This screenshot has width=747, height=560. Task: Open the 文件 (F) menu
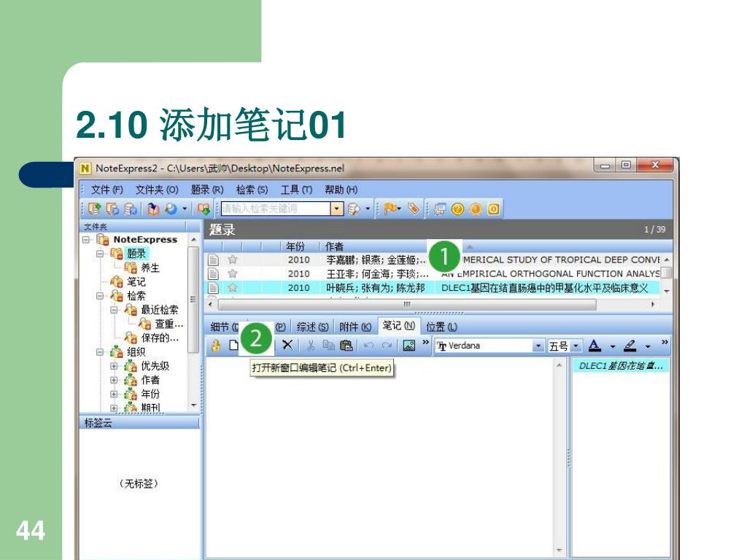107,190
